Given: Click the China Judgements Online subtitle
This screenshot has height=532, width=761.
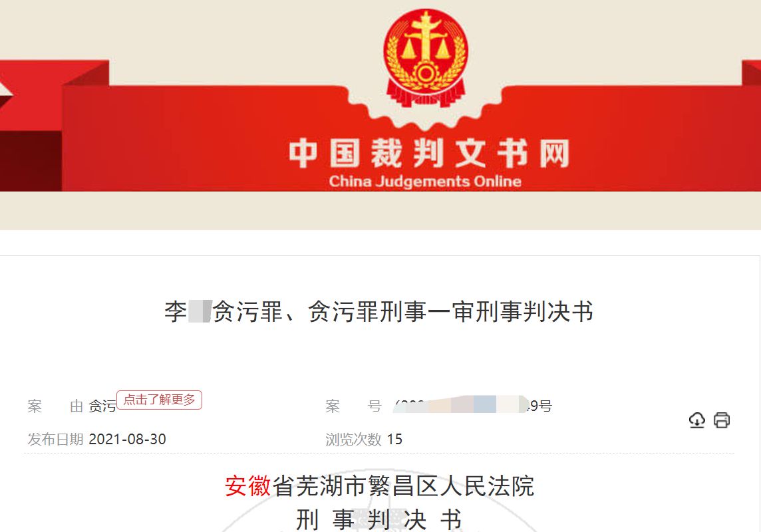Looking at the screenshot, I should (425, 182).
